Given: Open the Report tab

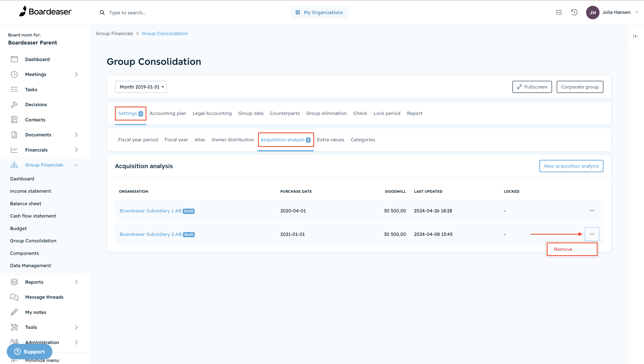Looking at the screenshot, I should pyautogui.click(x=415, y=114).
